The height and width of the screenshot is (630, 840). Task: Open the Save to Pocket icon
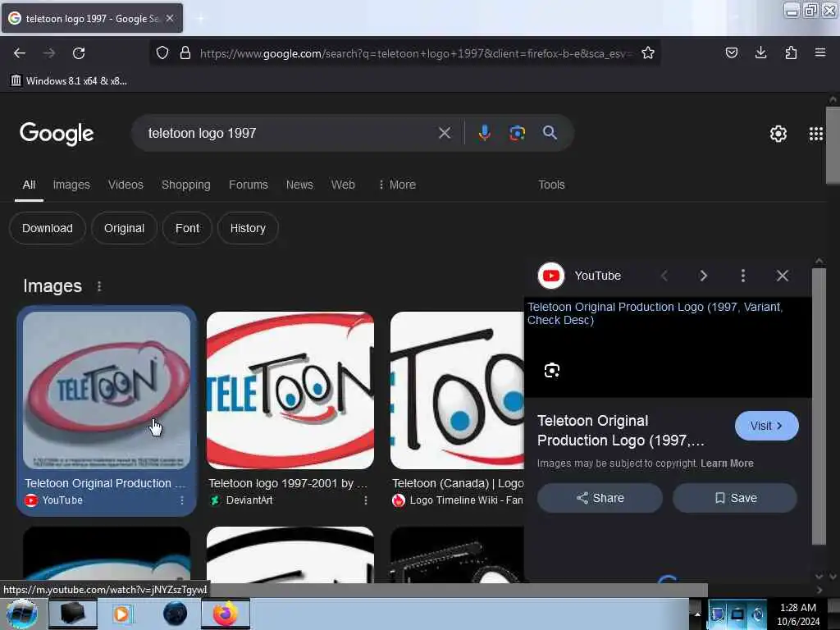[731, 52]
